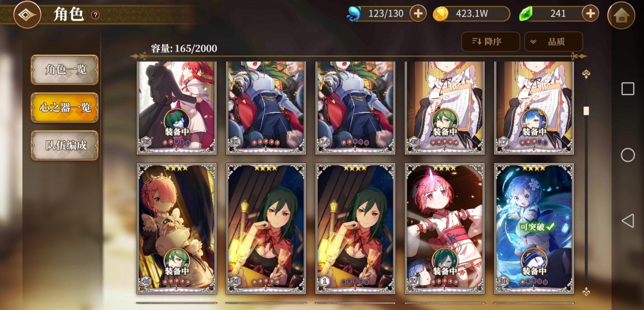Select the level 46 Ram maid card
This screenshot has width=644, height=310.
point(177,228)
